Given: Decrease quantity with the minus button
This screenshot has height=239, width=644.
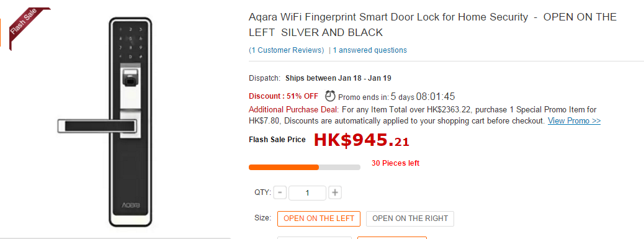Looking at the screenshot, I should coord(280,192).
